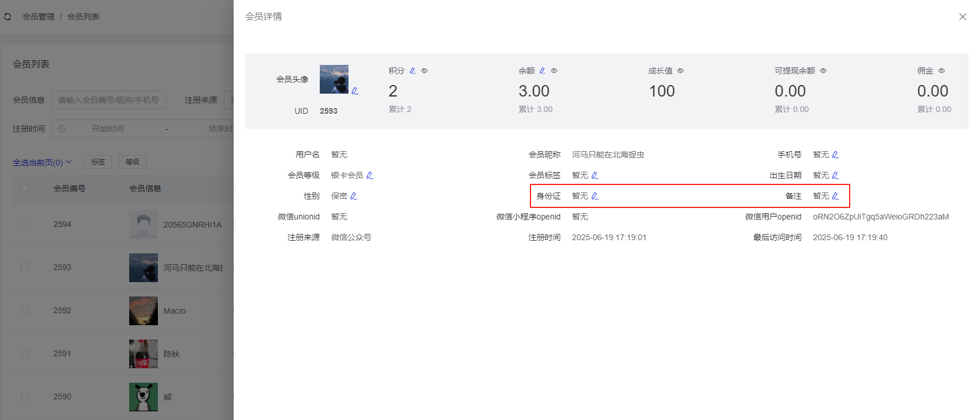Select the member name Macro in list

click(175, 311)
